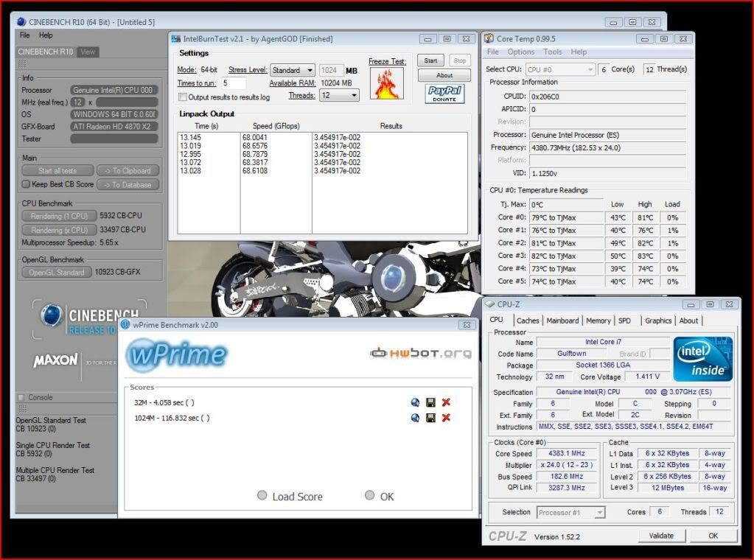The height and width of the screenshot is (560, 754).
Task: Select the 32M - 4.058 sec score entry
Action: click(164, 403)
